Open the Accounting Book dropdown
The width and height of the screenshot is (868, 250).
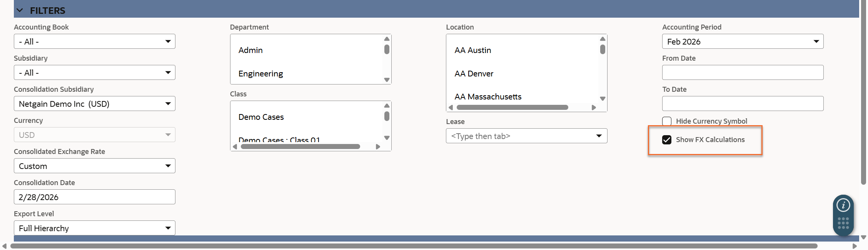(94, 41)
